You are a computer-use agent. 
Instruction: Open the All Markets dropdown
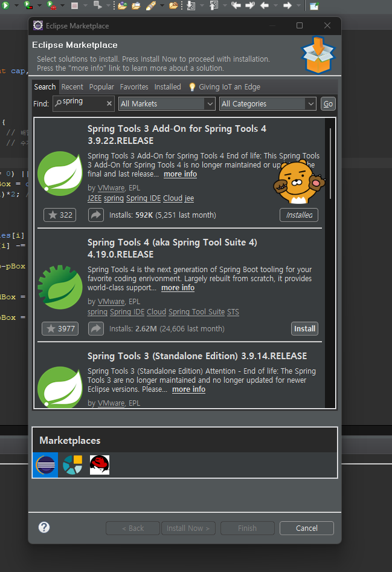(167, 103)
